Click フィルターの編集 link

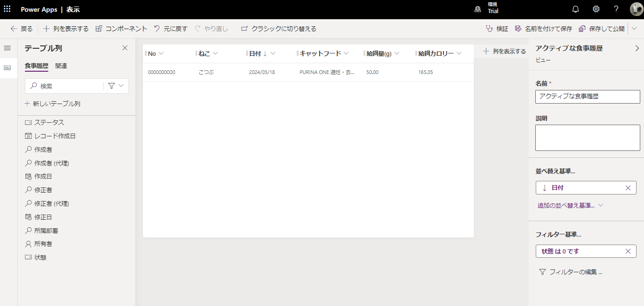coord(570,272)
